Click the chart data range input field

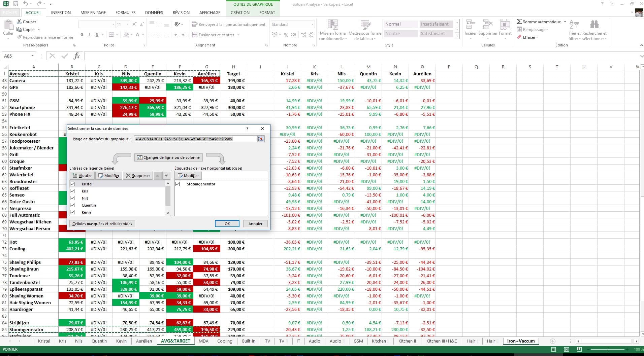coord(195,139)
